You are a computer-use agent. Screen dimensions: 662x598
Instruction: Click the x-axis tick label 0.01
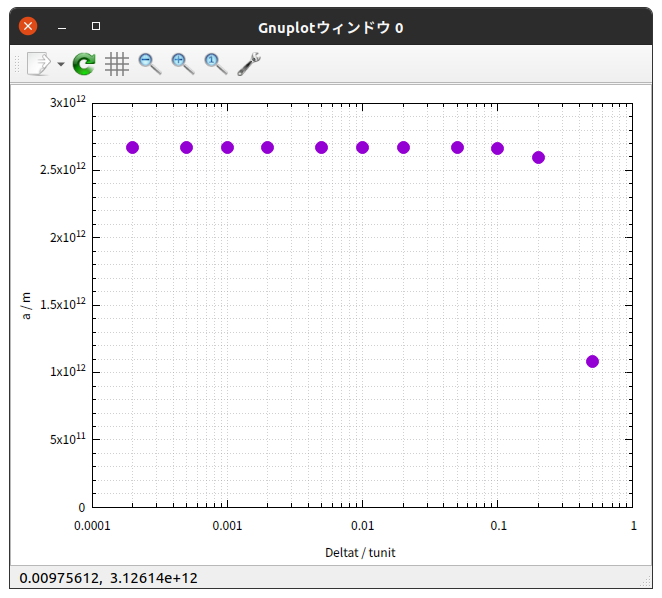(x=362, y=526)
